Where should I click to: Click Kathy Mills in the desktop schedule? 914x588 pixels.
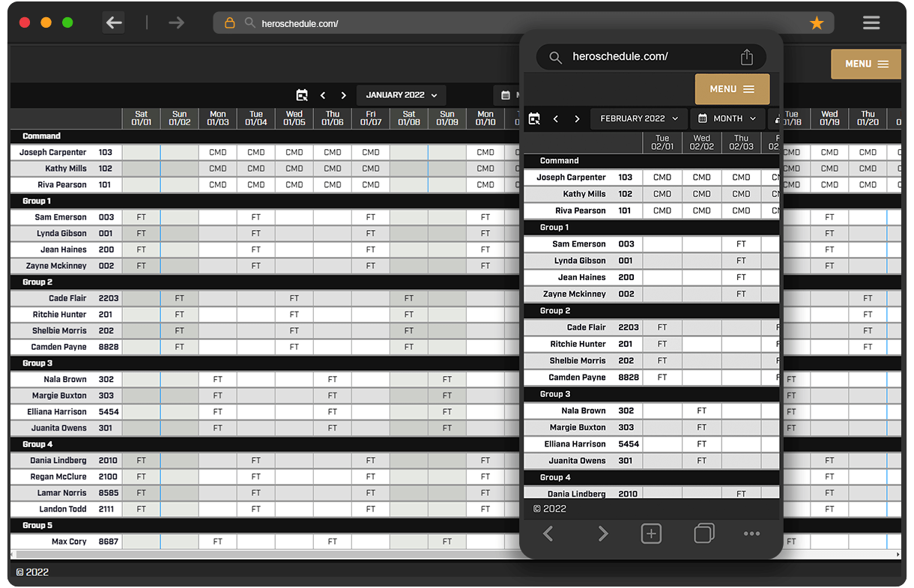point(66,169)
